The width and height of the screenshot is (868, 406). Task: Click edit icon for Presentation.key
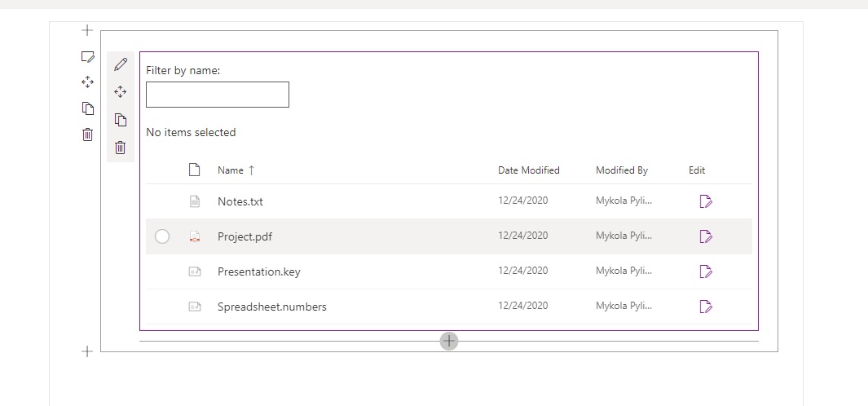pos(706,271)
